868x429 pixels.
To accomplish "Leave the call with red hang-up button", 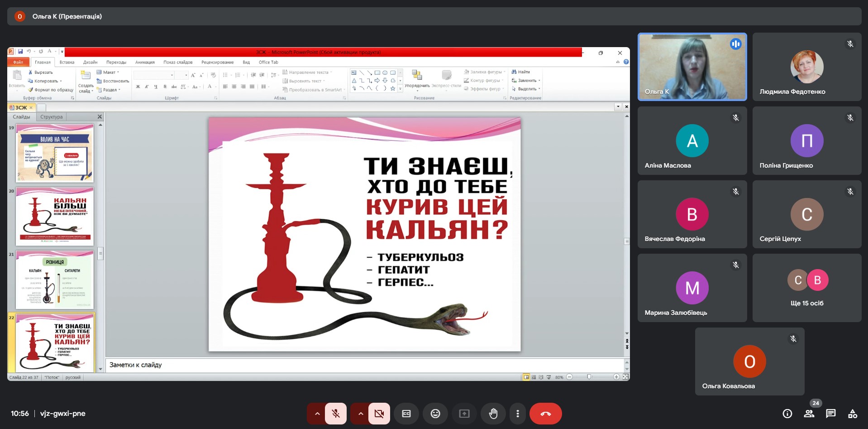I will [545, 414].
